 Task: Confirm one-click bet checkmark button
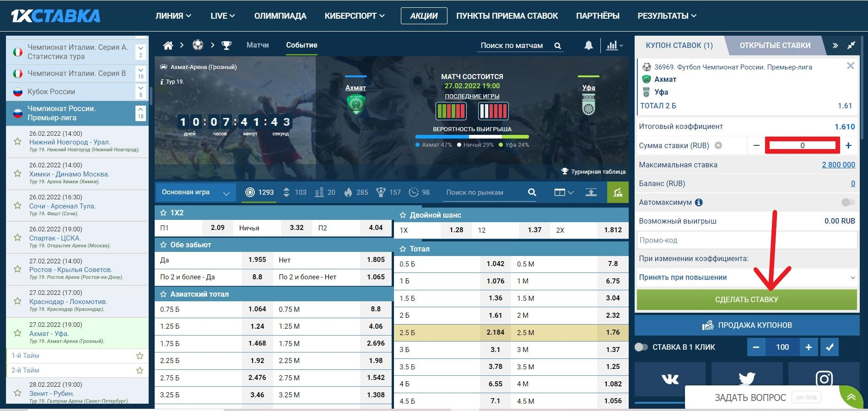[x=830, y=347]
